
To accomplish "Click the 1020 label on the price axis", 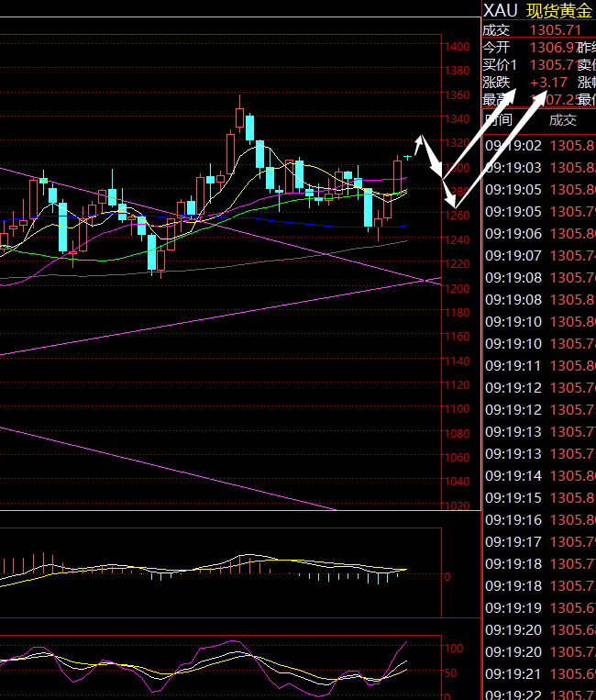I will [x=456, y=505].
